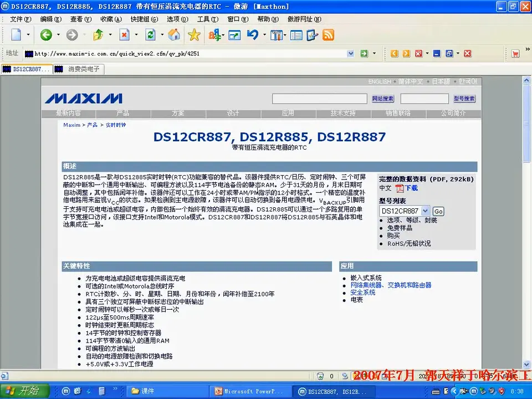Click the 网站搜索 button
Image resolution: width=532 pixels, height=399 pixels.
click(x=383, y=99)
